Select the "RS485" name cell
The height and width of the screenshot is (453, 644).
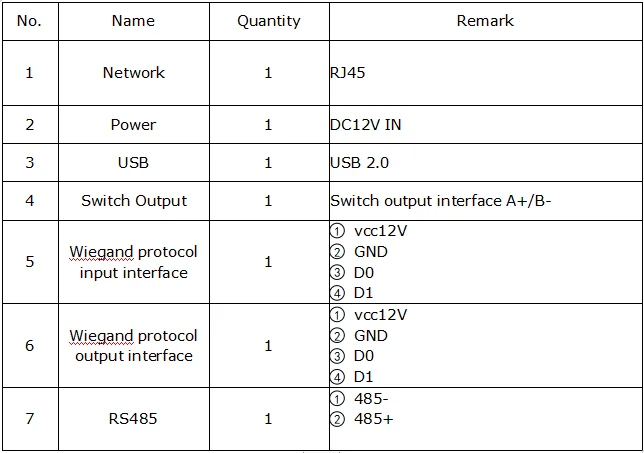pyautogui.click(x=133, y=419)
